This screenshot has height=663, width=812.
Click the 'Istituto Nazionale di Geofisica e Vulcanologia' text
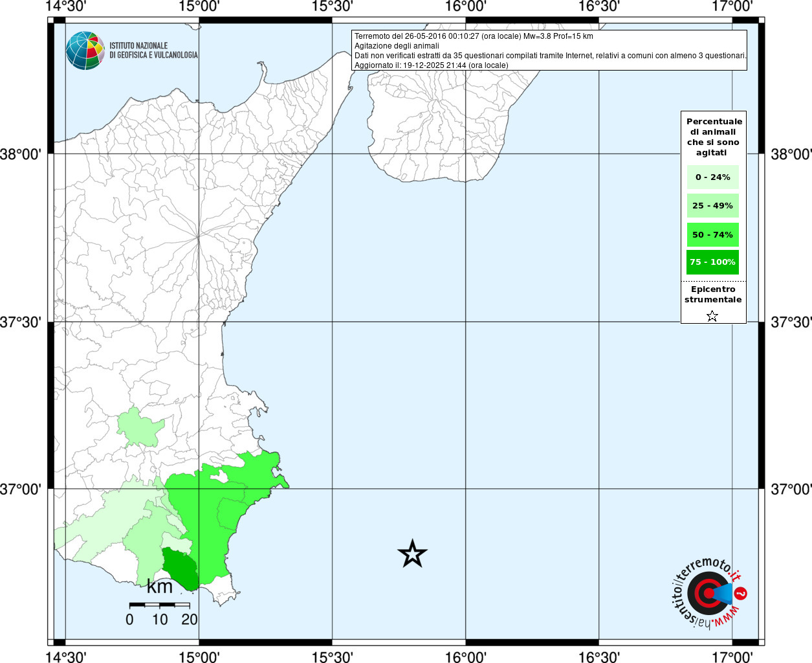(153, 51)
